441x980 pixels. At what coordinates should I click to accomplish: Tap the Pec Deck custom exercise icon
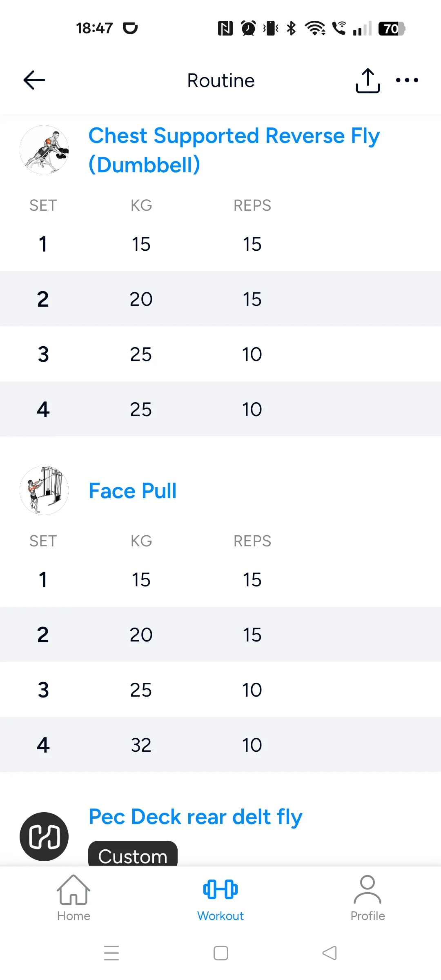[44, 836]
